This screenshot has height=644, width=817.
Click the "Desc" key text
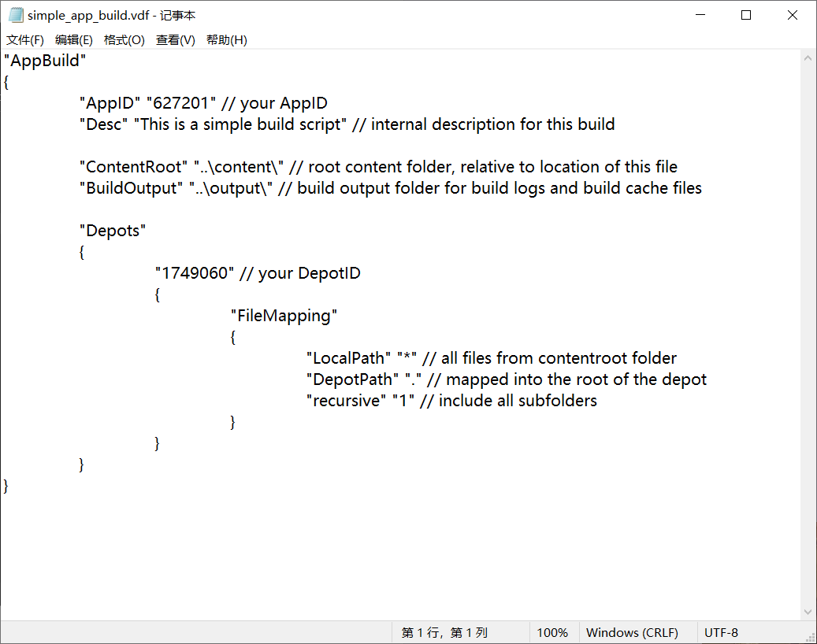click(104, 124)
